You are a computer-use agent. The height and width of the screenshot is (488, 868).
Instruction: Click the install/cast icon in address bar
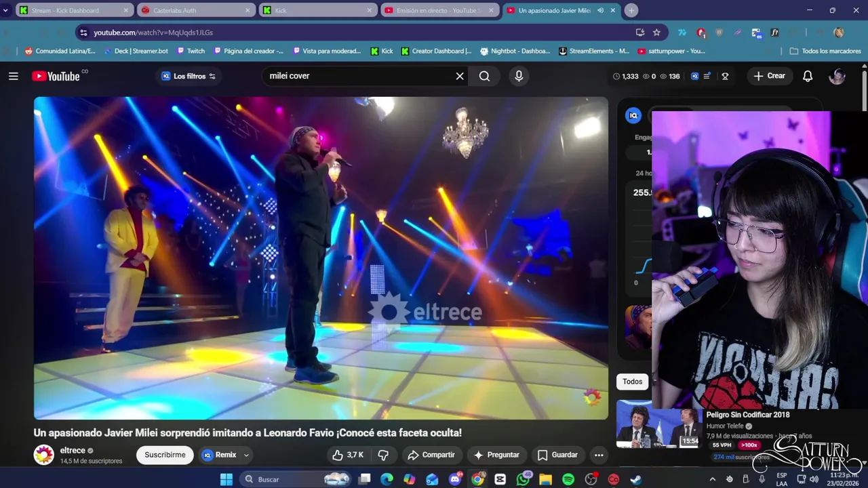[640, 32]
